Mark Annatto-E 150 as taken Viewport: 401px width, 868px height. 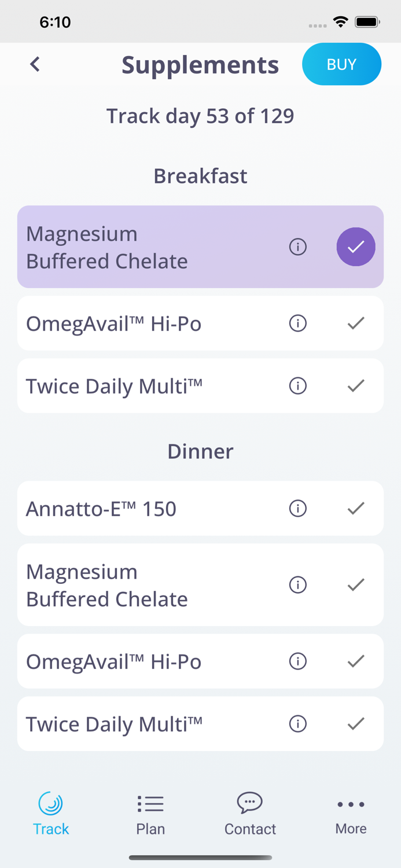pos(356,509)
